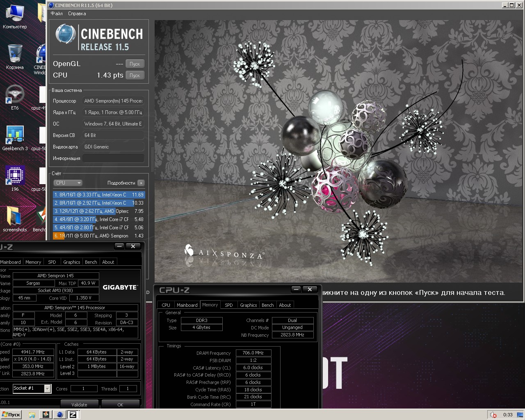The height and width of the screenshot is (420, 525).
Task: Switch to Mainboard tab in left CPU-Z
Action: click(11, 262)
